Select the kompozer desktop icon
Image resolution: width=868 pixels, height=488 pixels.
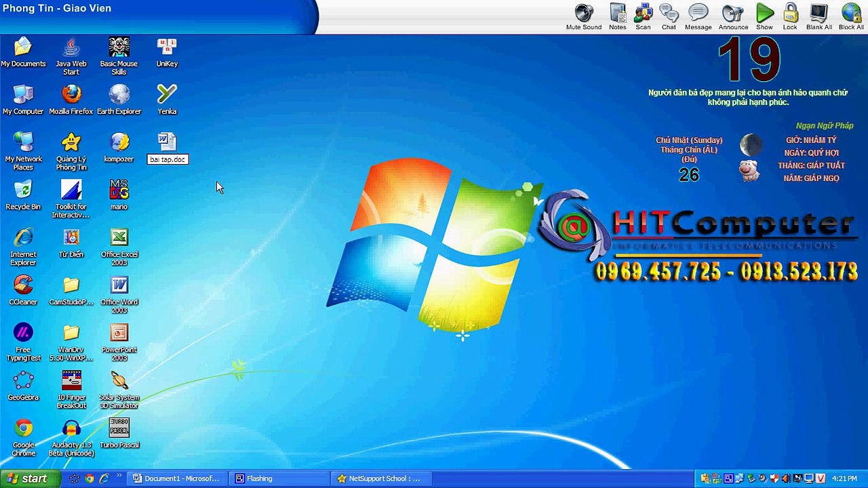(119, 147)
